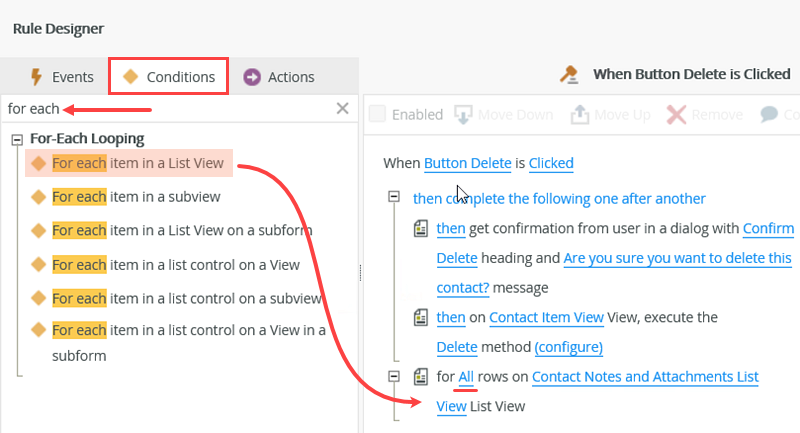Click the comment bubble toolbar icon
Image resolution: width=800 pixels, height=433 pixels.
(770, 114)
